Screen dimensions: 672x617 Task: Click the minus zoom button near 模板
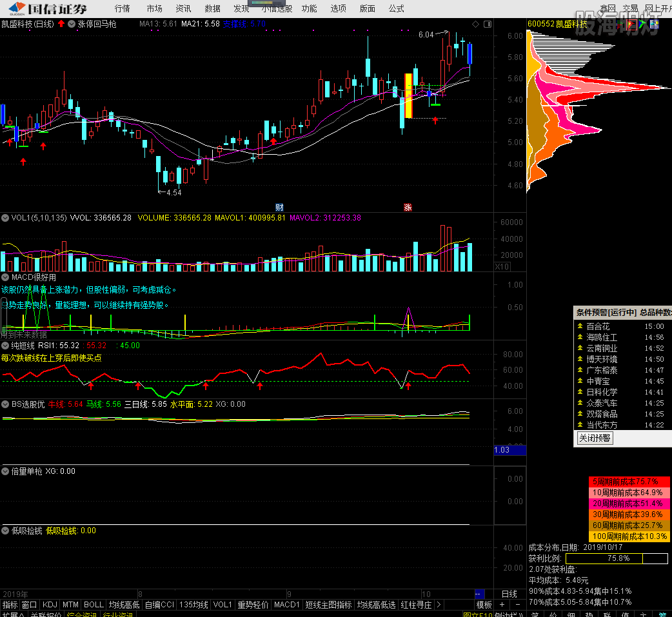click(518, 605)
